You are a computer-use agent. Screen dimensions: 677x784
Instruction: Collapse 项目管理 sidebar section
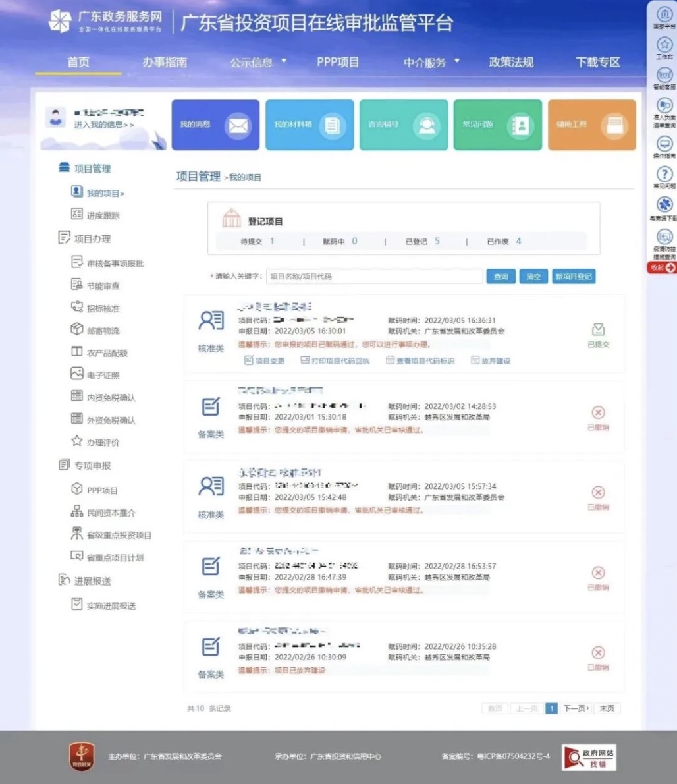84,168
